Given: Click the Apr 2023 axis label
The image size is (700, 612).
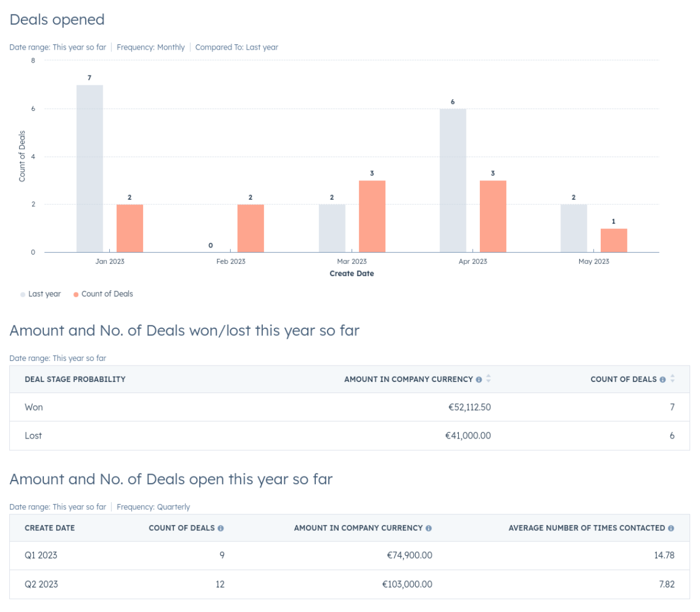Looking at the screenshot, I should pos(473,262).
